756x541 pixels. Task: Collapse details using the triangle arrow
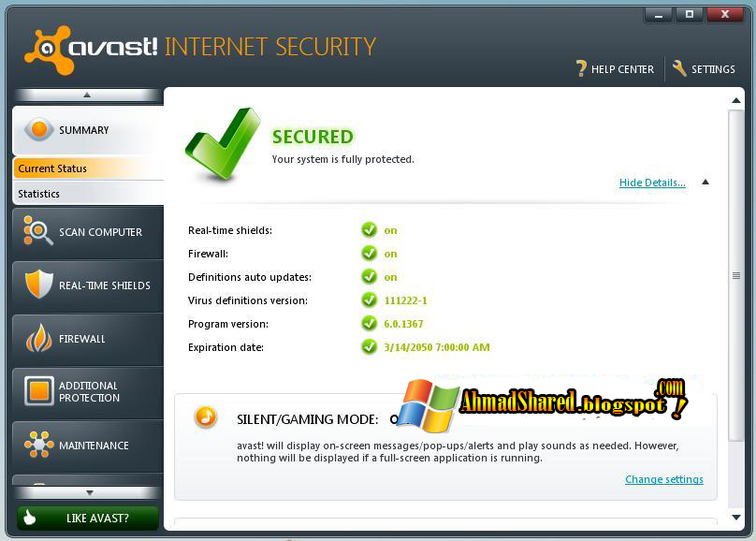[x=705, y=183]
